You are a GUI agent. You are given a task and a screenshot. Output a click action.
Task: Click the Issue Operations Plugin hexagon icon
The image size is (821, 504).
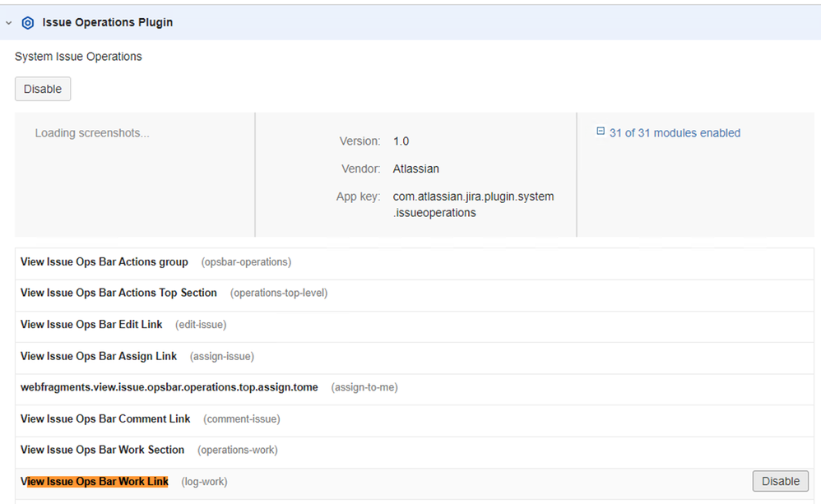click(28, 22)
